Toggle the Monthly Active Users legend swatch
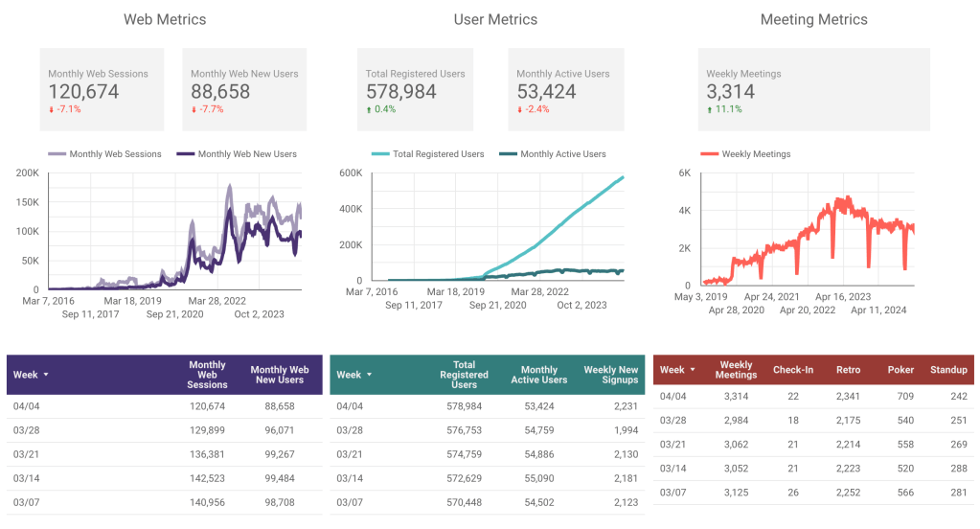The image size is (980, 529). point(508,154)
